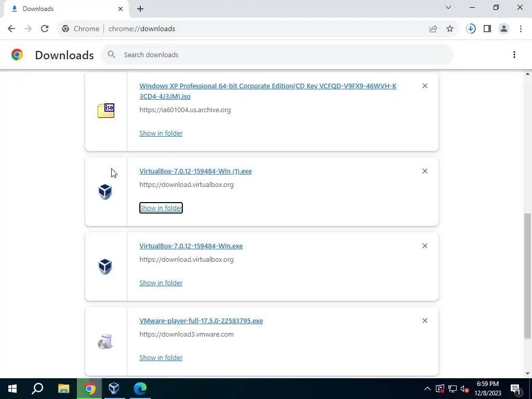
Task: Open the Downloads page more actions menu
Action: point(514,55)
